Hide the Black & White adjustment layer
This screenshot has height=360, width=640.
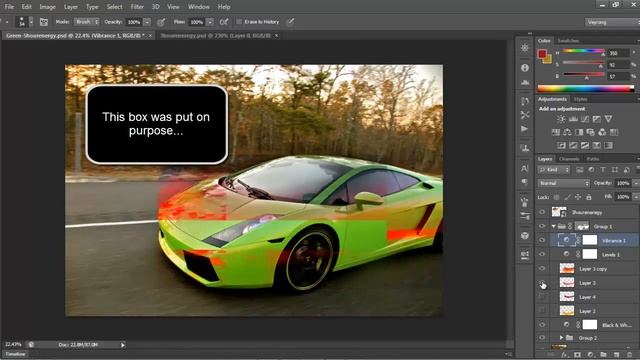542,325
